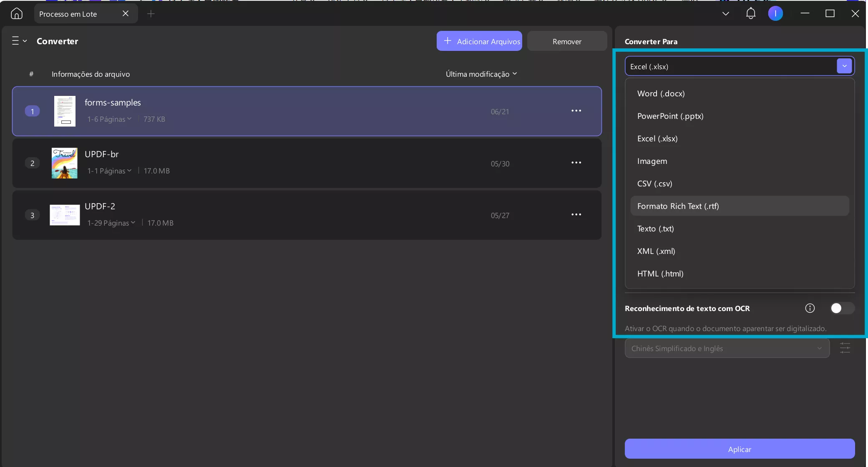Open OCR advanced settings sliders icon
The width and height of the screenshot is (868, 467).
click(845, 348)
